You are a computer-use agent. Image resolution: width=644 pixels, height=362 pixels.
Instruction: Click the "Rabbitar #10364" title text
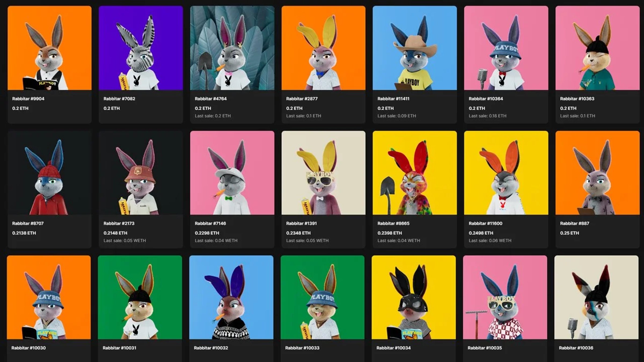coord(486,99)
